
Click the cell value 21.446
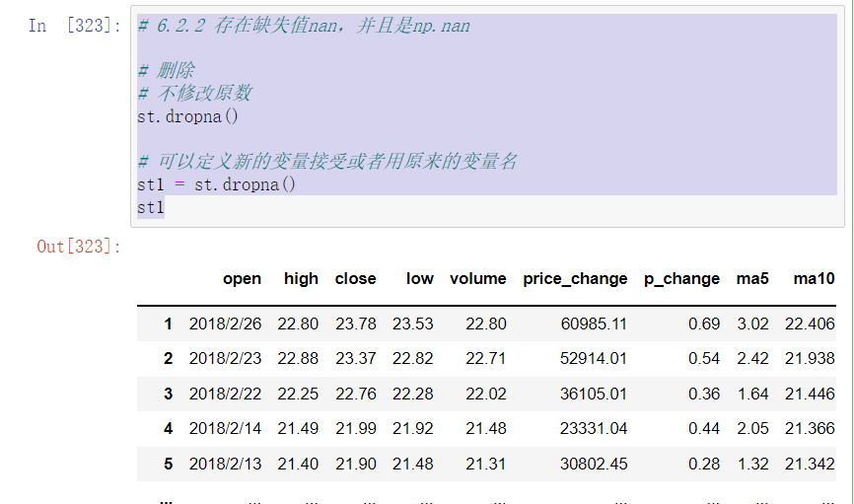[x=810, y=394]
